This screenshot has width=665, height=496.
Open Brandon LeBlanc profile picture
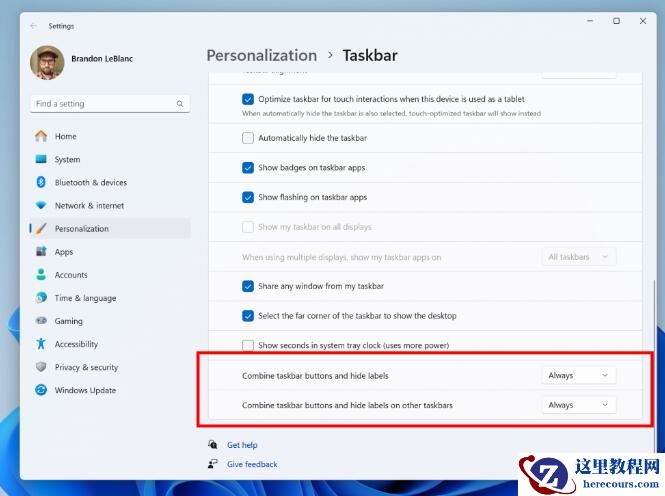[x=47, y=63]
